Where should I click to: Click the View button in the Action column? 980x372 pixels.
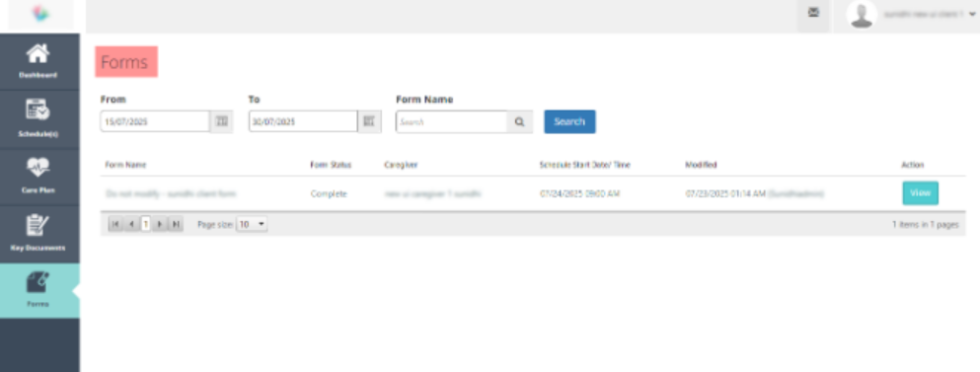920,193
